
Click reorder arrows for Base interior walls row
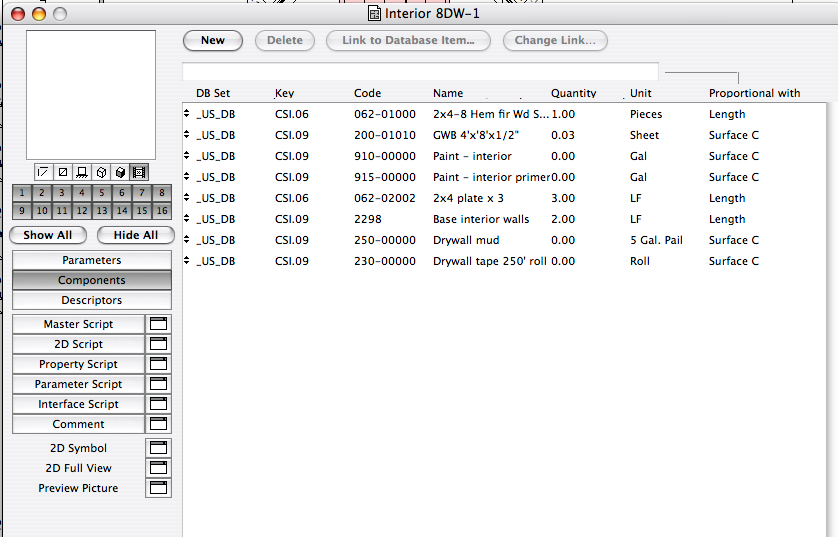187,218
